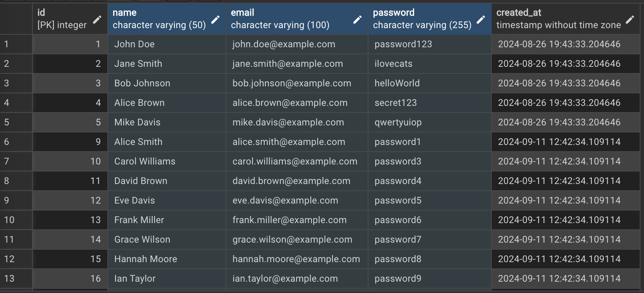The width and height of the screenshot is (644, 293).
Task: Select row number 7 header
Action: [16, 161]
